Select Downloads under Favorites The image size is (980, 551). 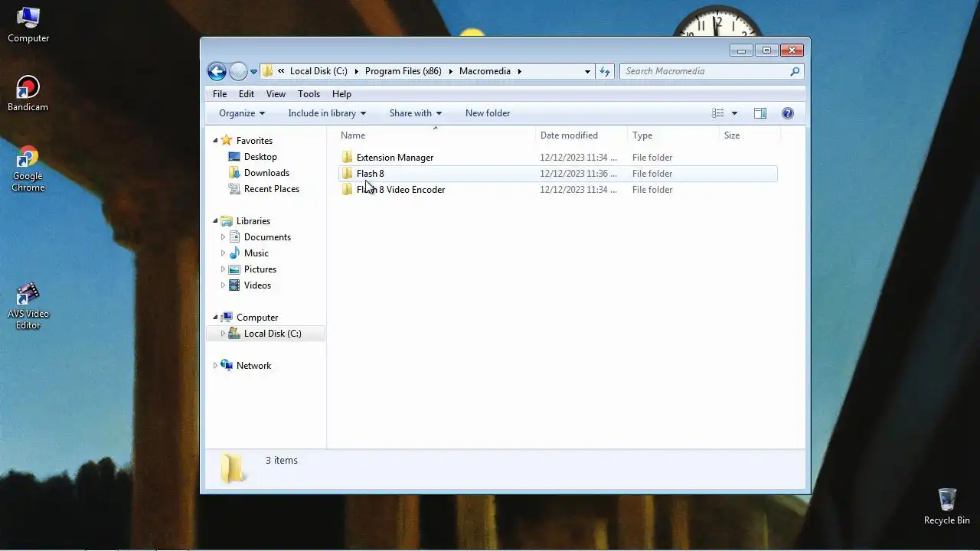(266, 173)
